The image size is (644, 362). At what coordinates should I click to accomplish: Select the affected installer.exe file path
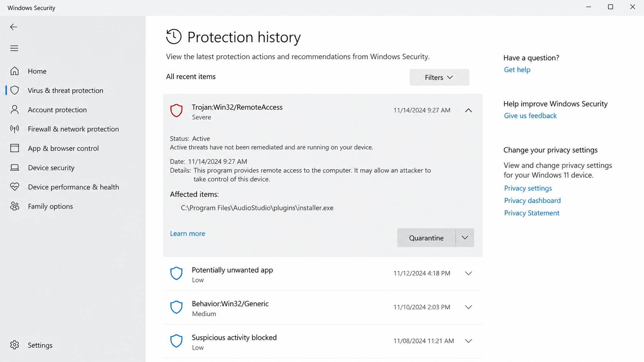pos(257,208)
